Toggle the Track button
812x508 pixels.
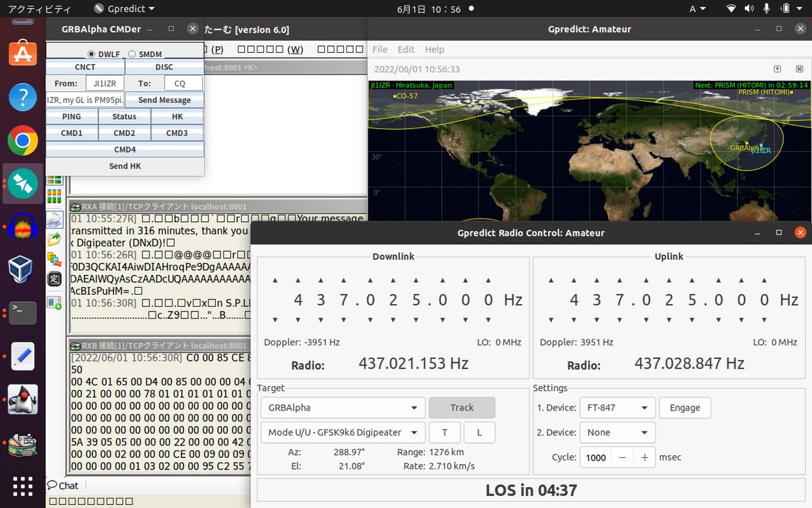(x=462, y=408)
